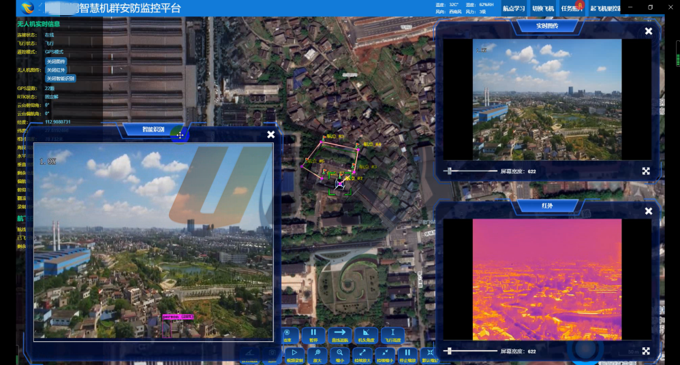Toggle the 关闭智能识别 recognition button
This screenshot has height=365, width=680.
point(61,78)
